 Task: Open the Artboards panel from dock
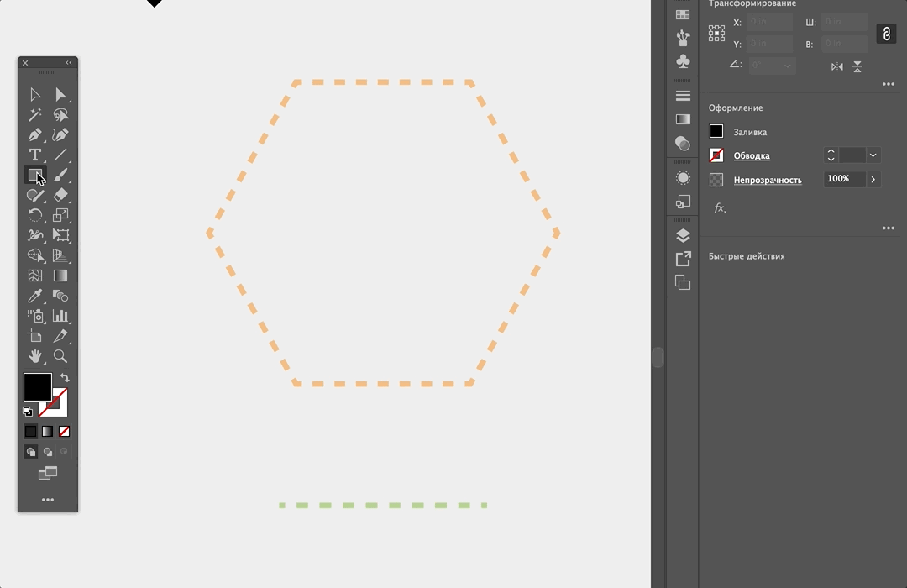tap(683, 282)
